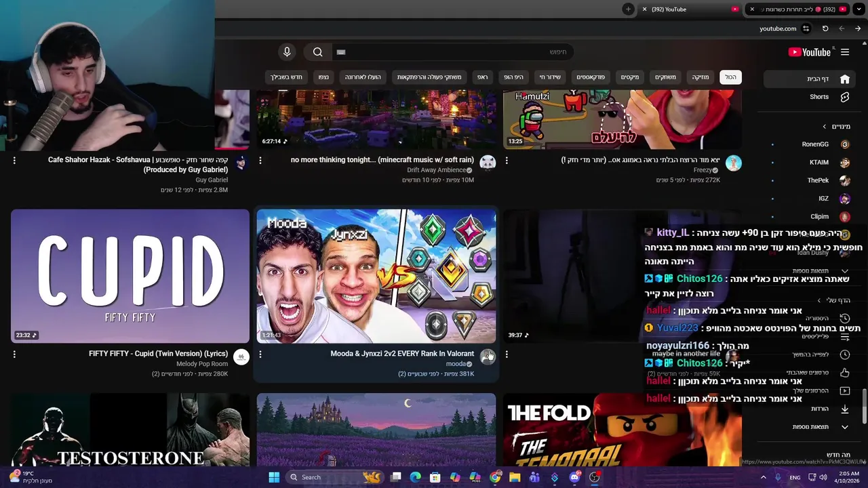Open Windows Start menu

pos(274,477)
